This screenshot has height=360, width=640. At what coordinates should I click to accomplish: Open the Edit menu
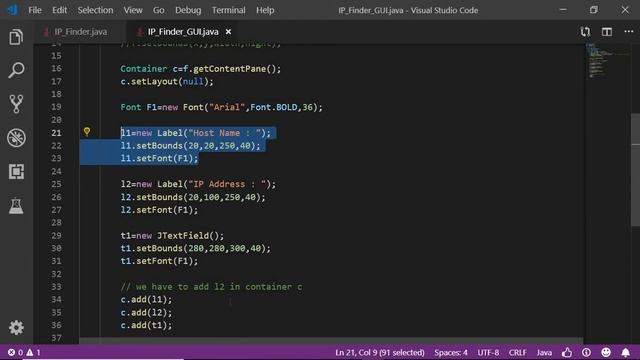point(59,10)
